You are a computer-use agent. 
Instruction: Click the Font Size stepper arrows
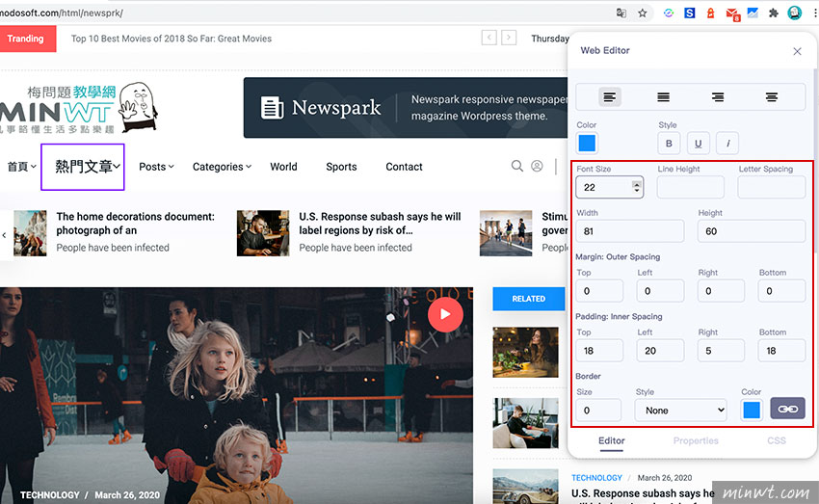636,187
